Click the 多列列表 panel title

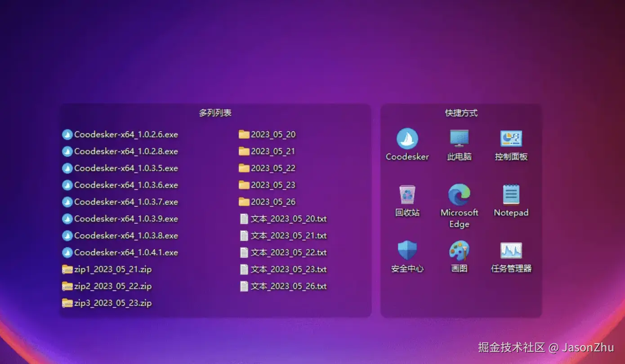click(x=215, y=113)
